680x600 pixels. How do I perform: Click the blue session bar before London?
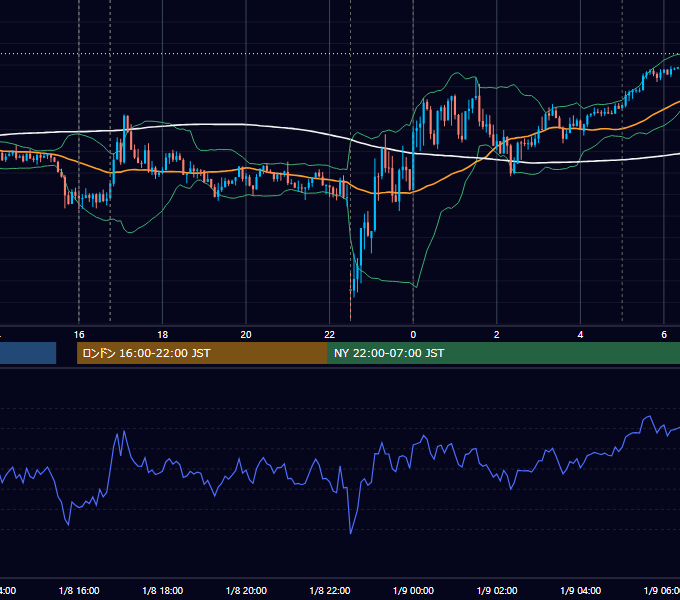tap(28, 353)
